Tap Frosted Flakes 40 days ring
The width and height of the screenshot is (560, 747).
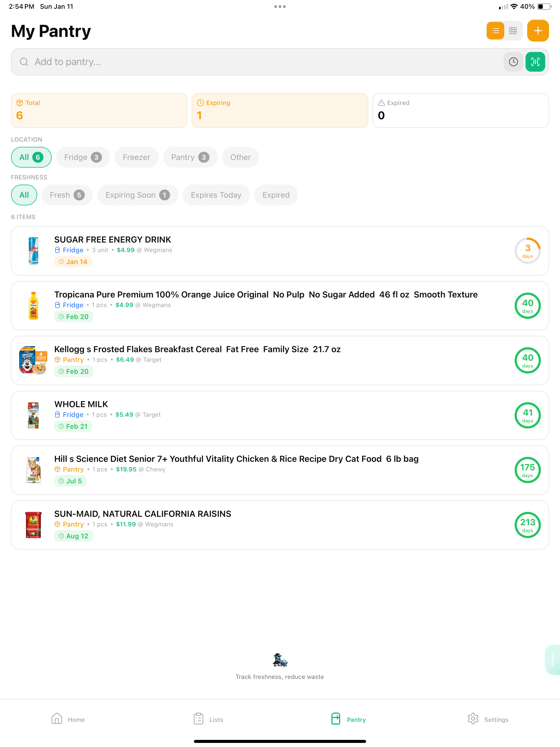point(527,361)
